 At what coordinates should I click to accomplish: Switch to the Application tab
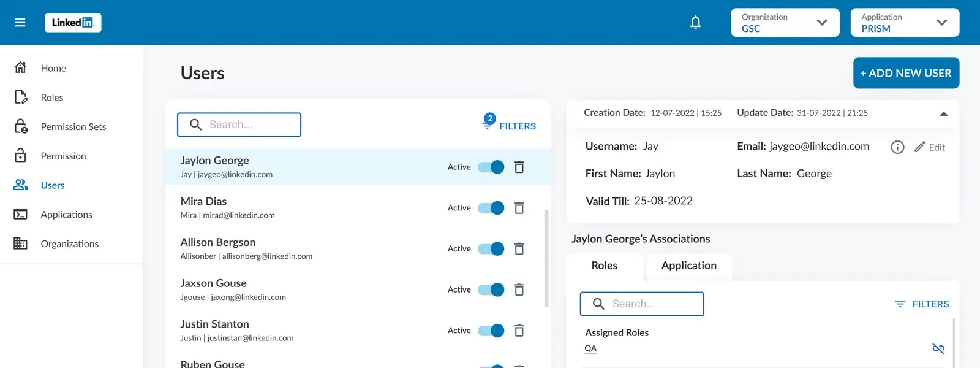(x=689, y=266)
